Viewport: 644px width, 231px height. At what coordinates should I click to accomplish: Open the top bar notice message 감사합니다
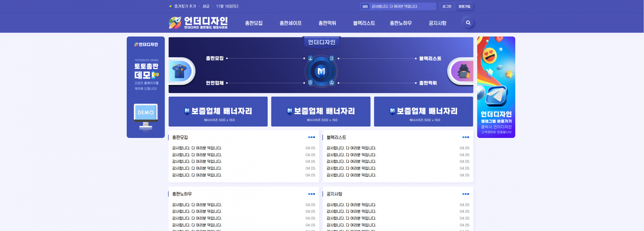point(394,6)
